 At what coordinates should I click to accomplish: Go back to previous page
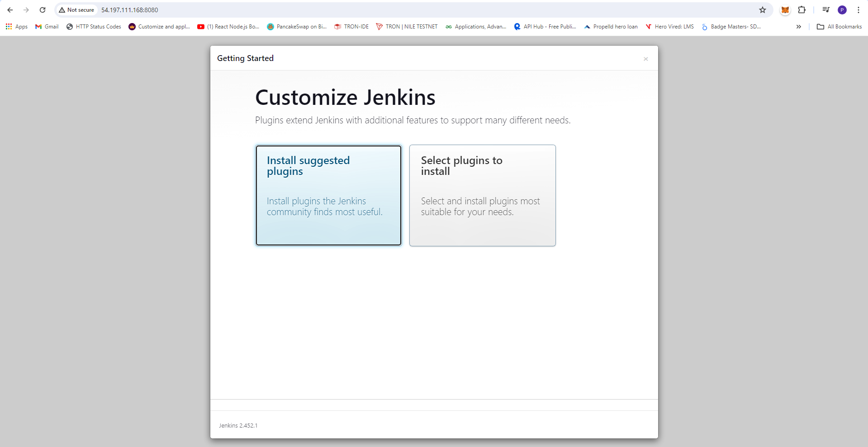point(10,10)
